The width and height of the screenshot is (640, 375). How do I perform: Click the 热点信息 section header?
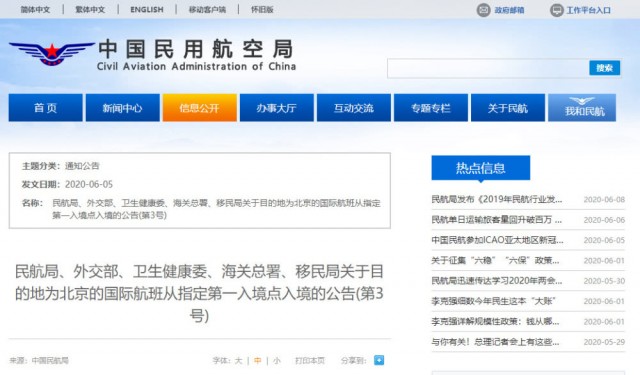481,168
